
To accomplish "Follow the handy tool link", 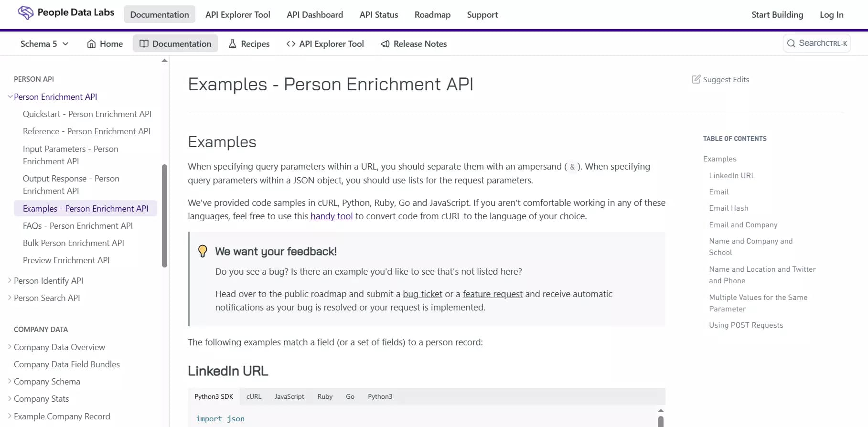I will coord(332,216).
